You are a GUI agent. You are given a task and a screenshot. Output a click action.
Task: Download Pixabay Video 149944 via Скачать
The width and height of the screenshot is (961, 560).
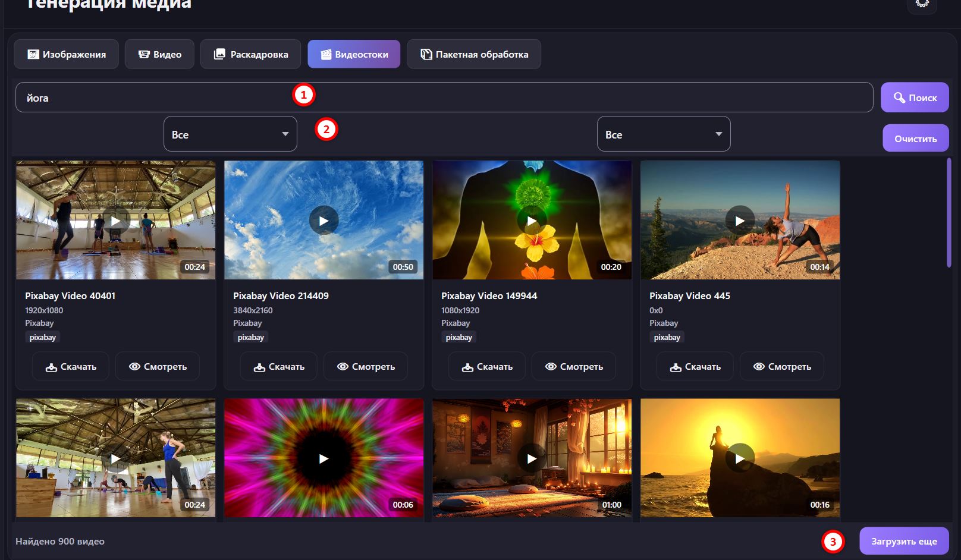(x=487, y=366)
